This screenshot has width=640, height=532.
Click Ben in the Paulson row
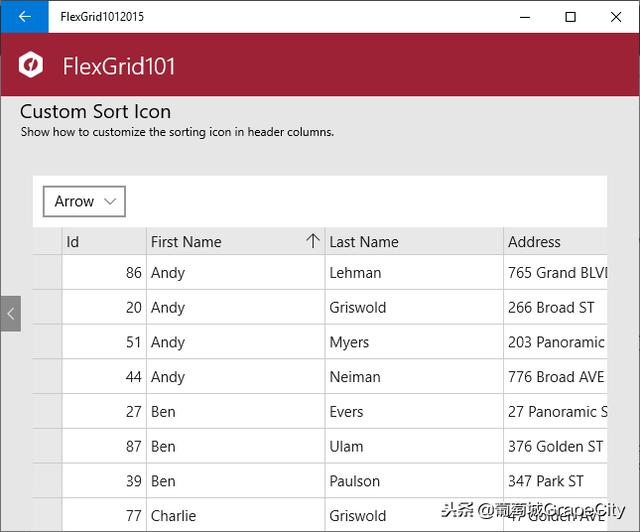pyautogui.click(x=236, y=481)
